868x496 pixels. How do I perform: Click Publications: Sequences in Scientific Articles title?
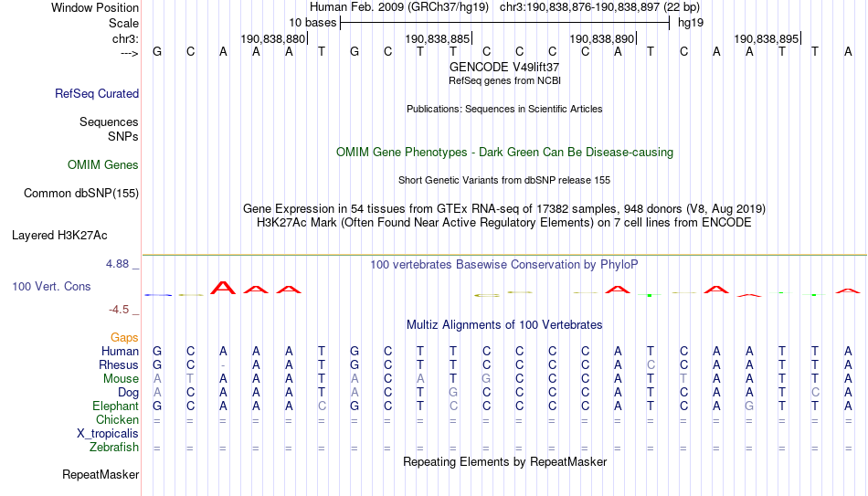(x=504, y=109)
